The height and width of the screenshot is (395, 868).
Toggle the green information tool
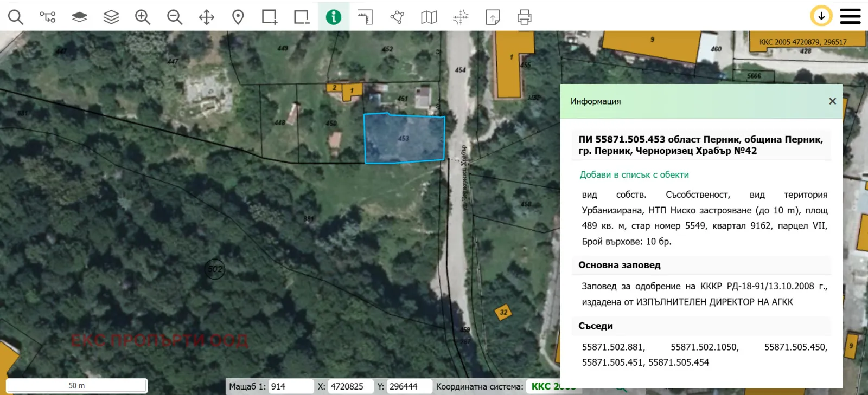334,17
